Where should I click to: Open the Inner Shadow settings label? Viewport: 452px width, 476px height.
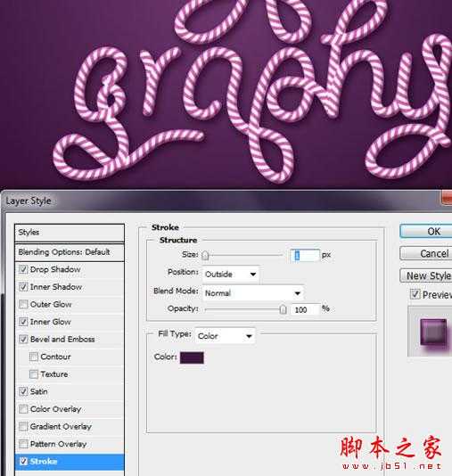coord(56,287)
